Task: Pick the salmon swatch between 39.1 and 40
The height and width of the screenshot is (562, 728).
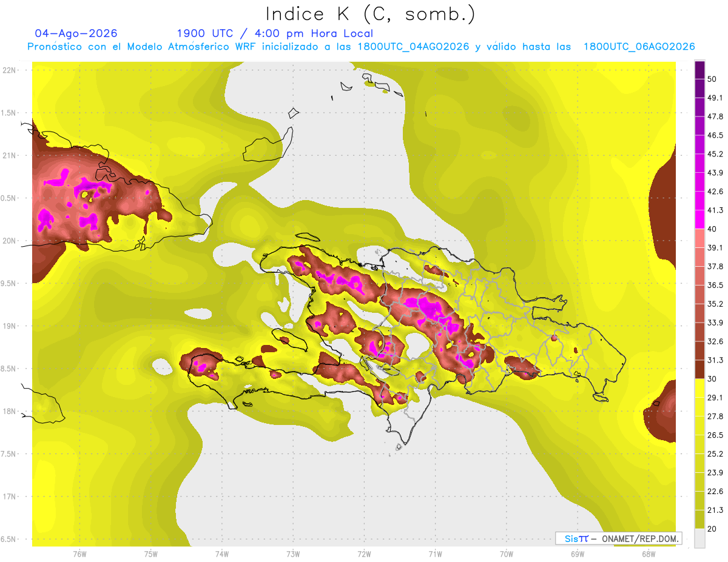Action: point(699,238)
